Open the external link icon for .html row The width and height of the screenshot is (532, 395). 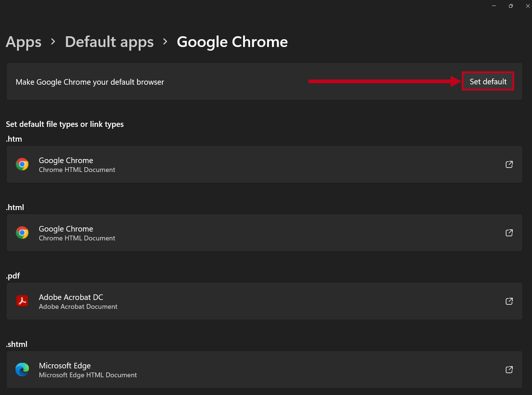pos(509,233)
